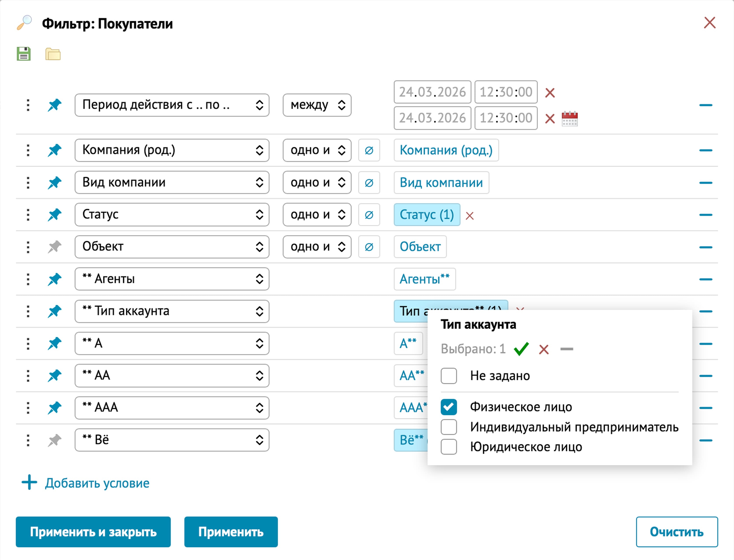Unpin the Статус filter row
The image size is (734, 560).
55,215
